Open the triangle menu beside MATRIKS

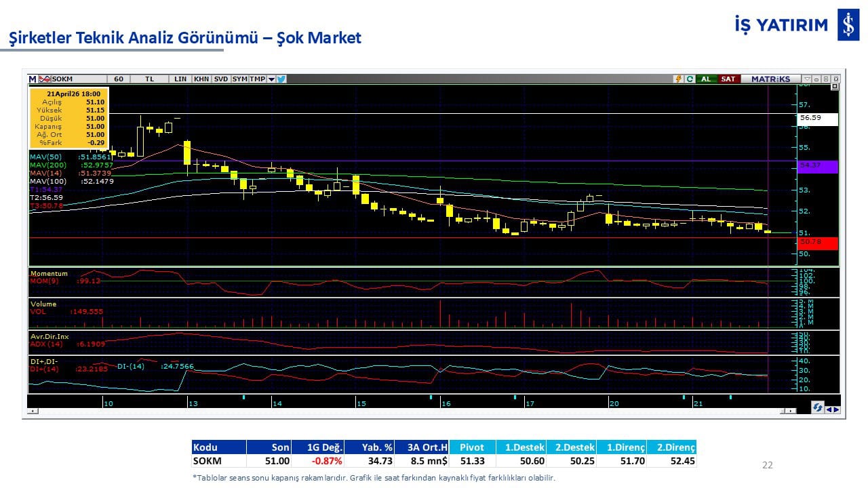pos(806,79)
